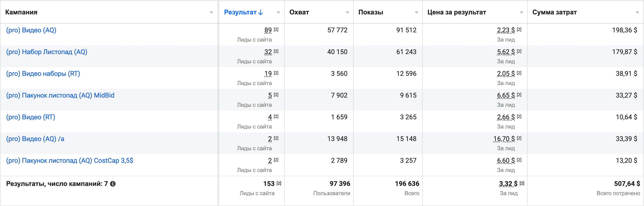Click the footnote [2] beside total 153

(x=279, y=183)
